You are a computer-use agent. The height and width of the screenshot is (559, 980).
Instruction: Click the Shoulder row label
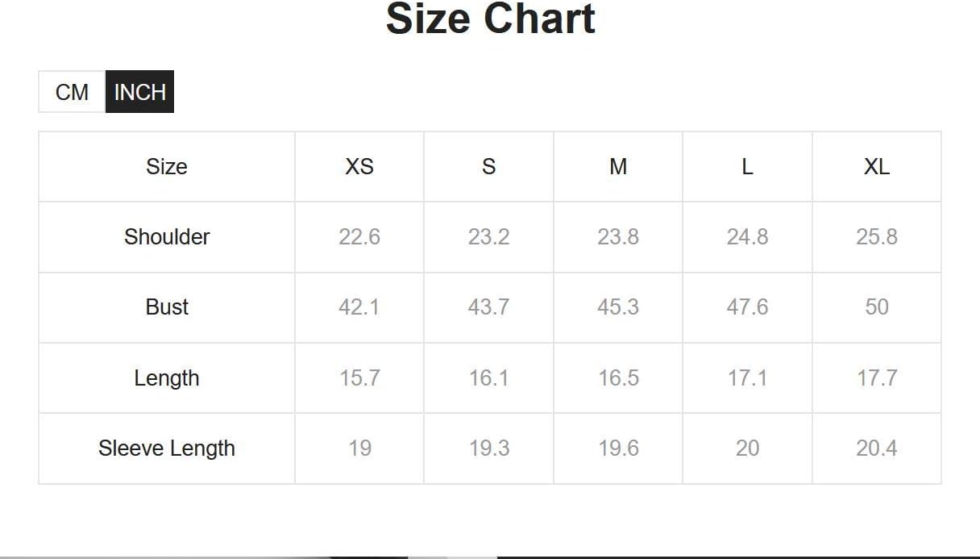pyautogui.click(x=167, y=237)
